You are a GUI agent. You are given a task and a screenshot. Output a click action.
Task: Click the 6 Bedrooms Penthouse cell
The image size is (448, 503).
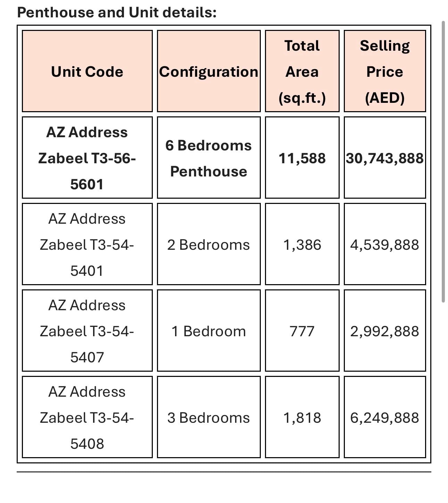coord(209,157)
